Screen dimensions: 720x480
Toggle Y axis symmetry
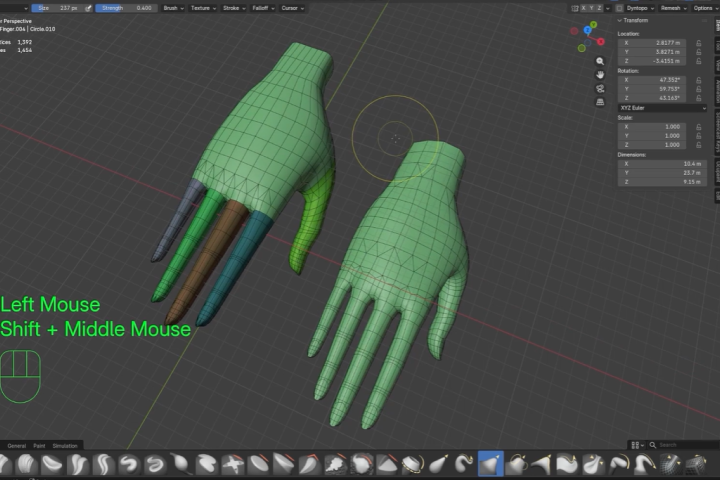point(591,8)
